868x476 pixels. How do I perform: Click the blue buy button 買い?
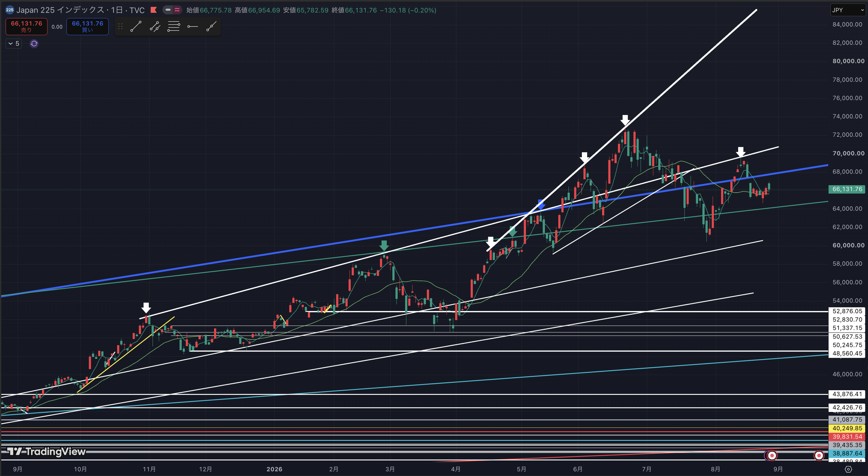pyautogui.click(x=87, y=26)
